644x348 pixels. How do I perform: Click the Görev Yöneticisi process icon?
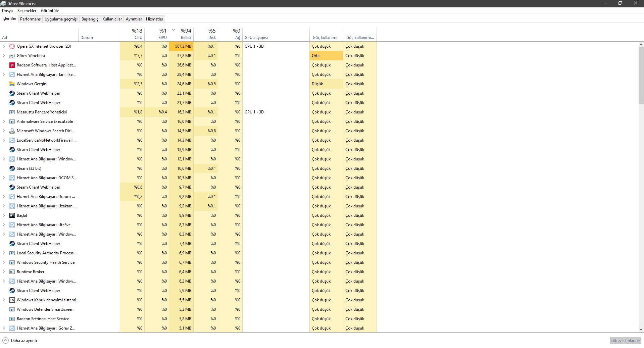12,56
